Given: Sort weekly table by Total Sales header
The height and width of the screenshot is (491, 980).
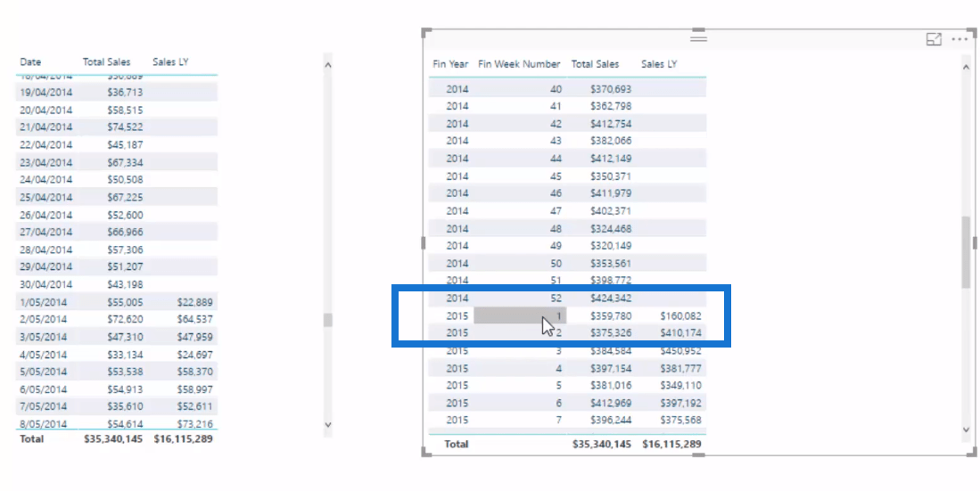Looking at the screenshot, I should tap(595, 64).
